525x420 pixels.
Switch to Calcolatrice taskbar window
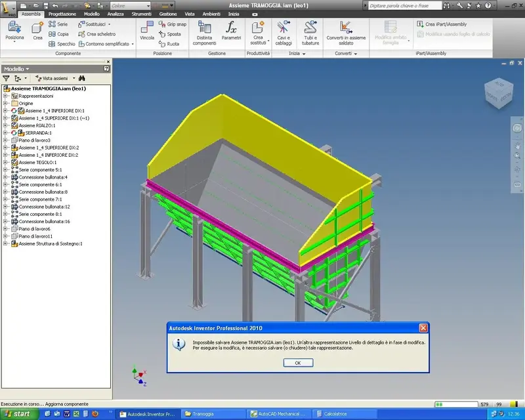(x=345, y=414)
